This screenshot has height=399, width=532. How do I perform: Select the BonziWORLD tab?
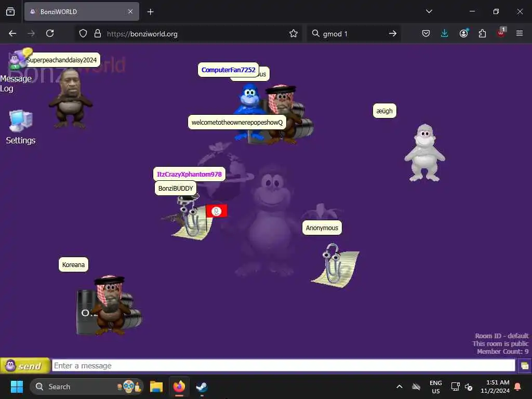[x=82, y=12]
